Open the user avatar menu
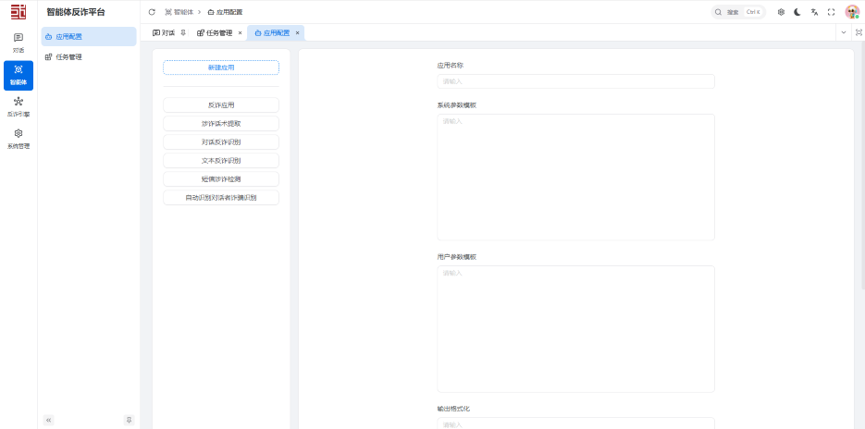 click(852, 12)
